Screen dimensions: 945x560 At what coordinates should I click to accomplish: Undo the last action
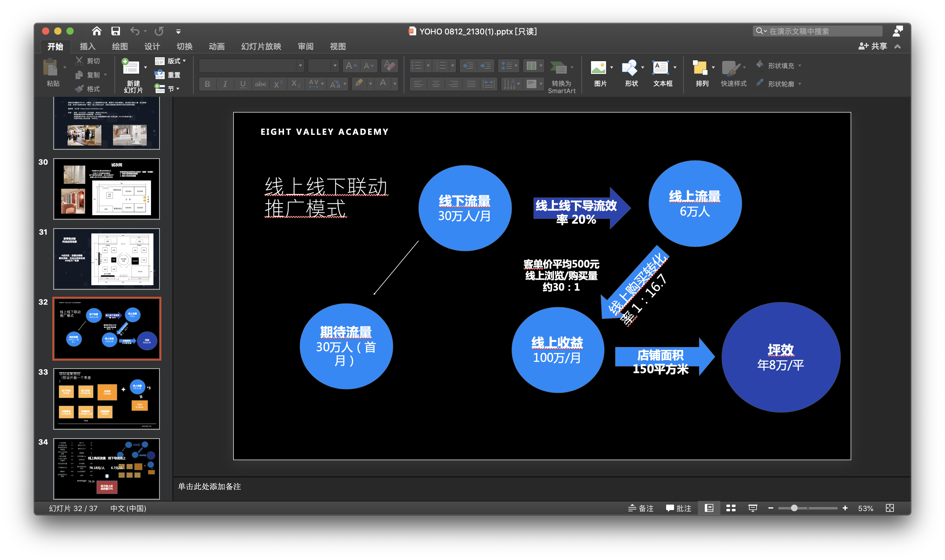coord(135,31)
